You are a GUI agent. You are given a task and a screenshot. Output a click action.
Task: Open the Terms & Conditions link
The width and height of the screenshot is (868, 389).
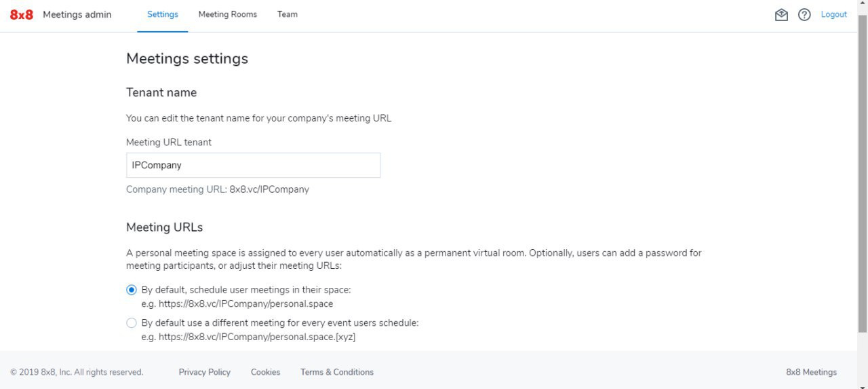click(337, 372)
